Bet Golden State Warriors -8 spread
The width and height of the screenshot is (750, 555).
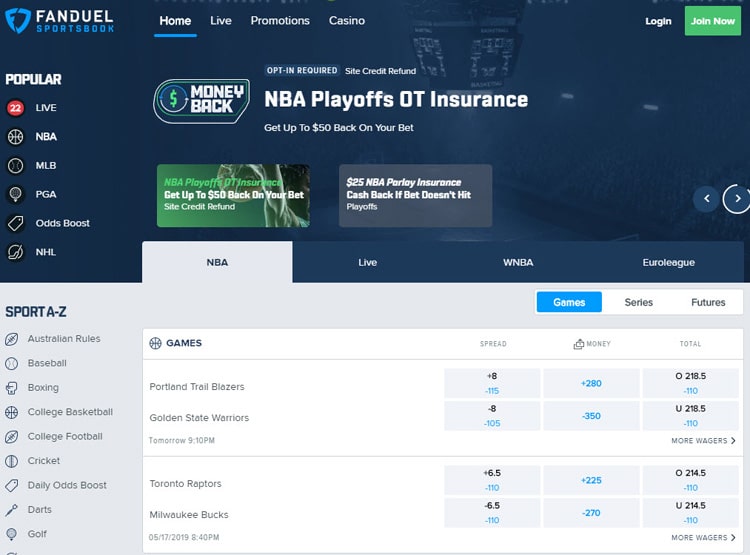[x=492, y=416]
